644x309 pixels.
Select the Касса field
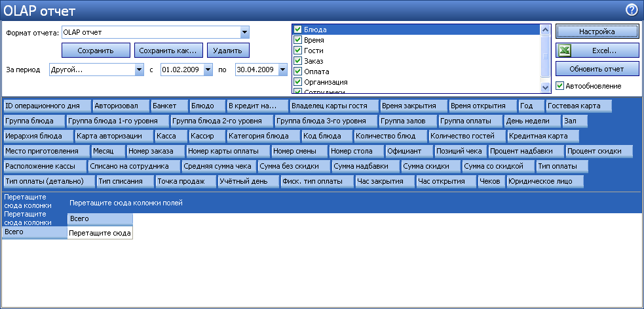[171, 136]
